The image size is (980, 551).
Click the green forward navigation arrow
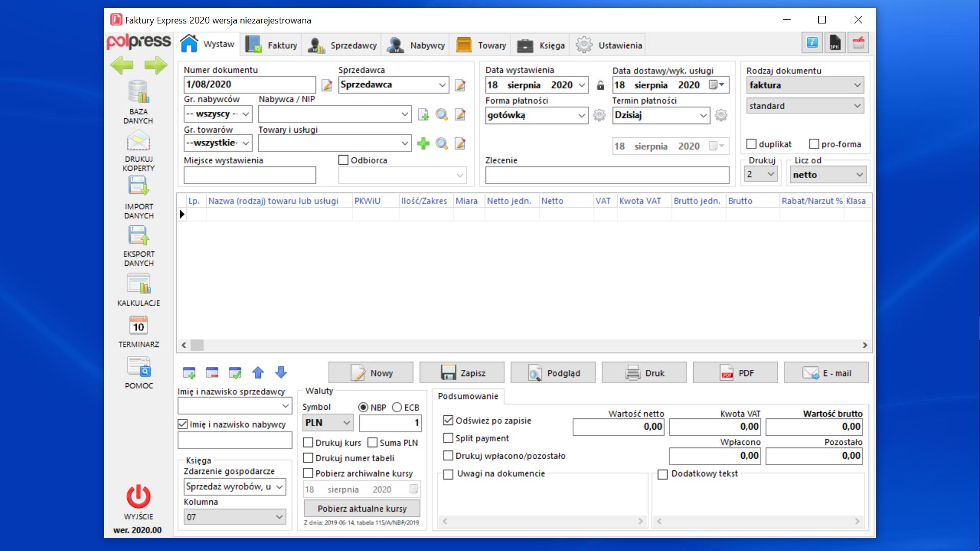[x=156, y=65]
